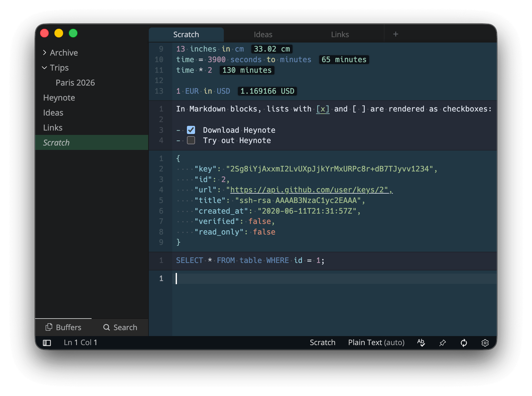Image resolution: width=532 pixels, height=396 pixels.
Task: Click the Scratch buffer name in status bar
Action: pos(322,343)
